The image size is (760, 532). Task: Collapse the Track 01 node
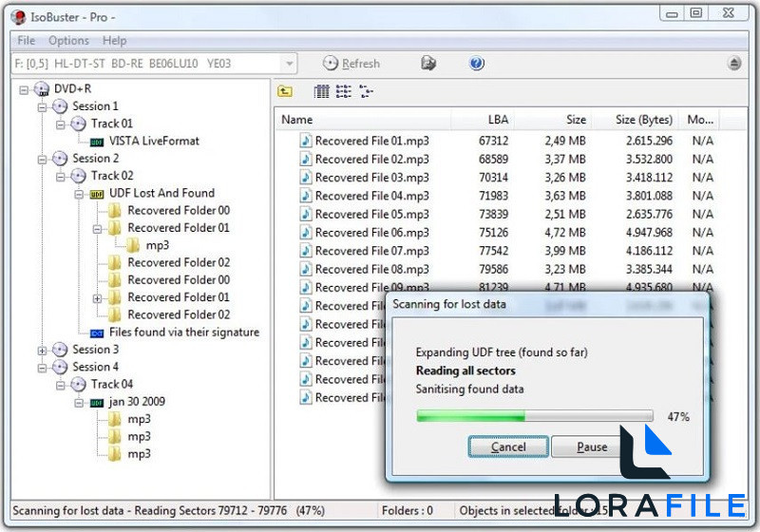click(x=61, y=124)
